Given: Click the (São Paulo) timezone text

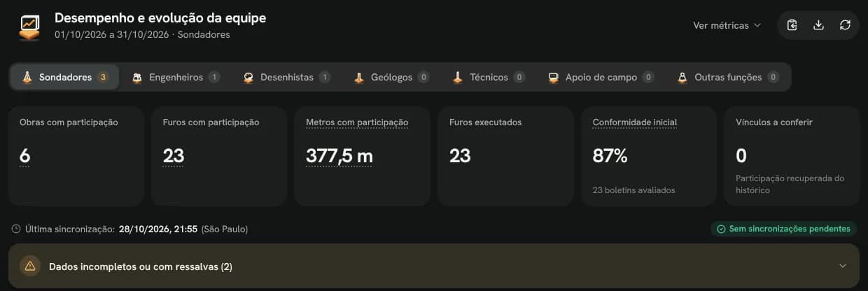Looking at the screenshot, I should coord(225,229).
